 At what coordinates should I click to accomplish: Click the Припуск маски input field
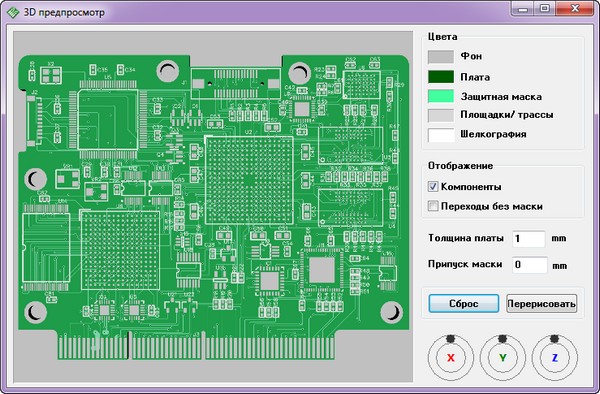(x=530, y=265)
